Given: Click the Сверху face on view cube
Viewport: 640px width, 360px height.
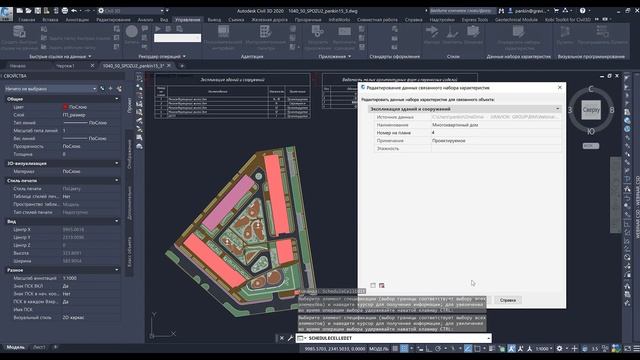Looking at the screenshot, I should pyautogui.click(x=591, y=110).
